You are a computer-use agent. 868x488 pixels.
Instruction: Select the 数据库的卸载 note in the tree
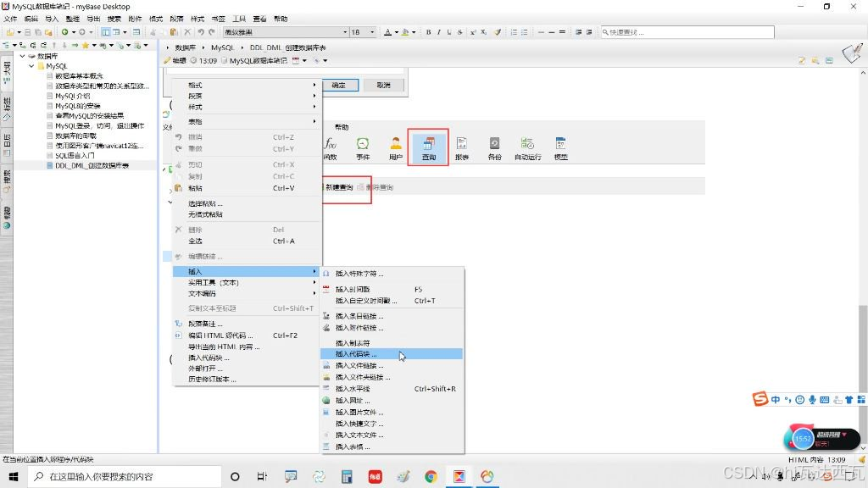(x=75, y=136)
